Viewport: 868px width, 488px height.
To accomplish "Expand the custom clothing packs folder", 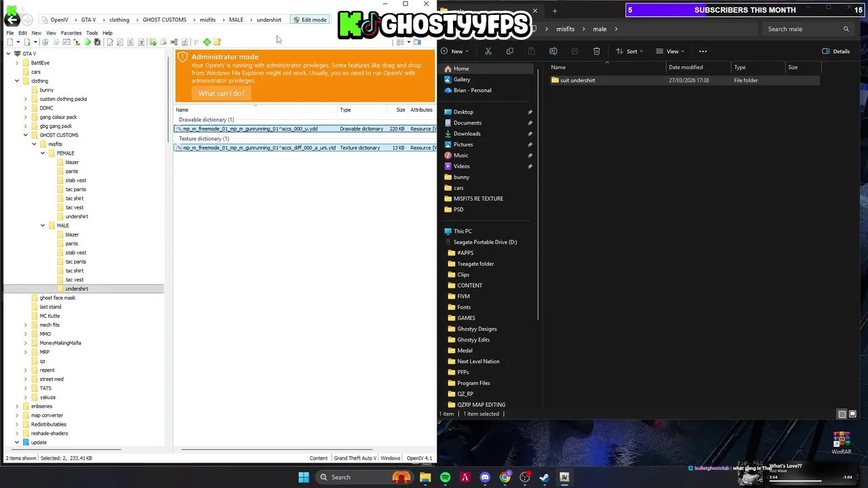I will tap(26, 99).
